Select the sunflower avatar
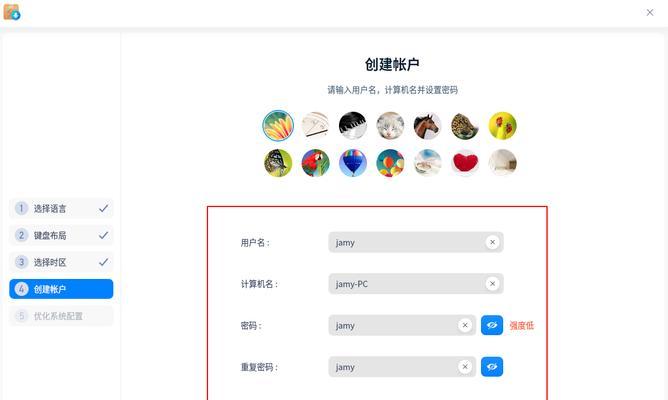 point(278,126)
